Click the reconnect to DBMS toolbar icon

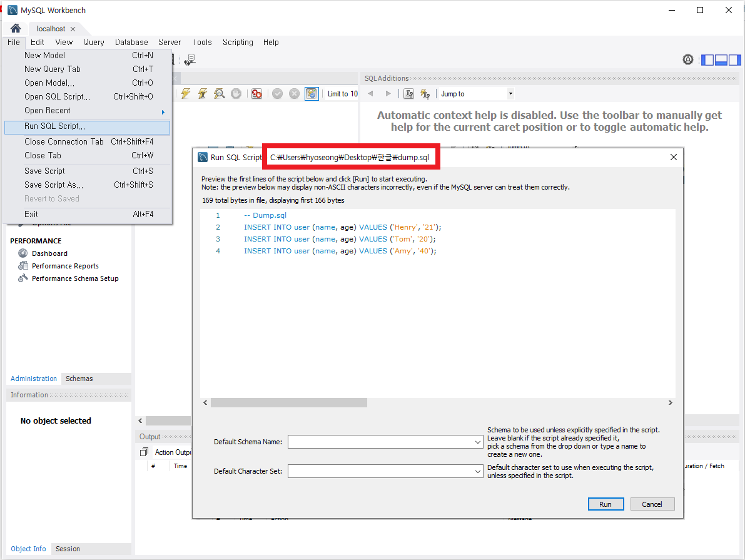point(190,59)
